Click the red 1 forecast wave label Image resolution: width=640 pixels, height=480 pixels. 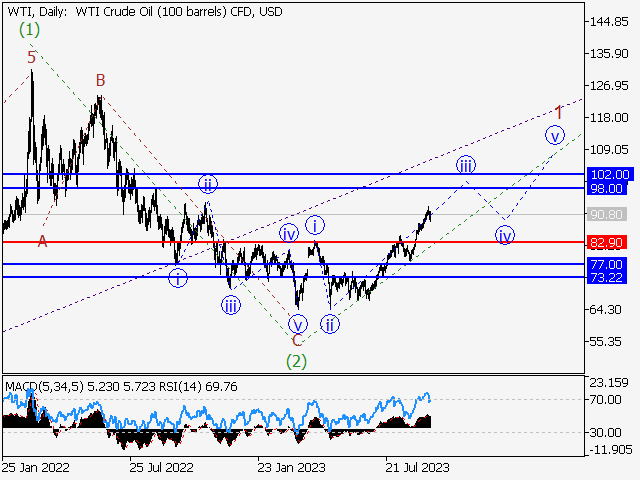558,110
